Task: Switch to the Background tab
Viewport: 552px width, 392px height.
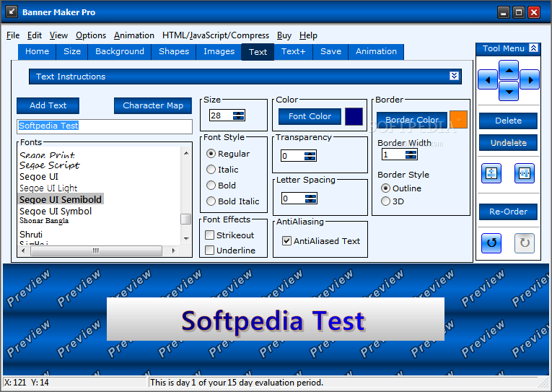Action: [120, 51]
